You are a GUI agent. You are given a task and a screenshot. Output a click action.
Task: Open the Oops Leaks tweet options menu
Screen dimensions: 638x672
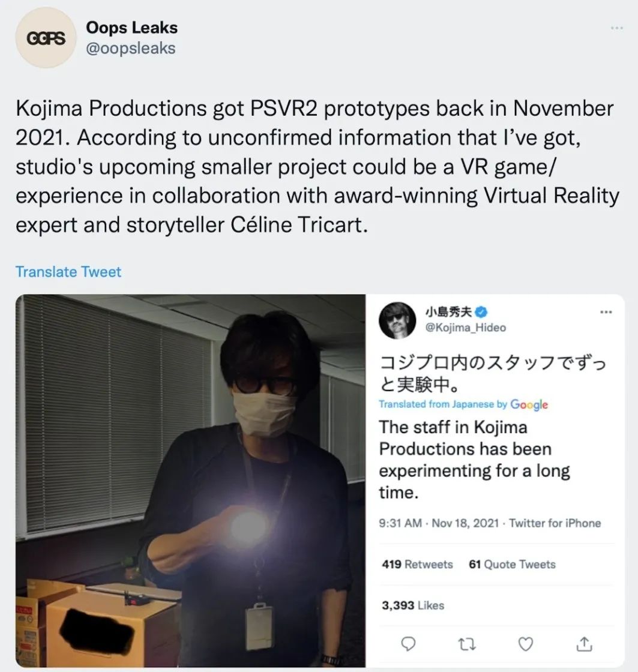point(617,28)
